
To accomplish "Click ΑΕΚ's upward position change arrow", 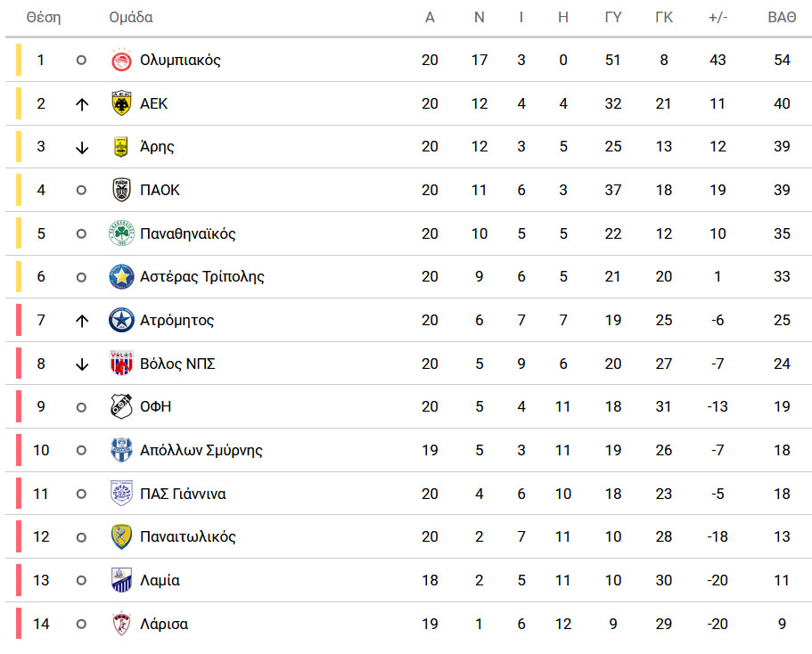I will coord(82,104).
